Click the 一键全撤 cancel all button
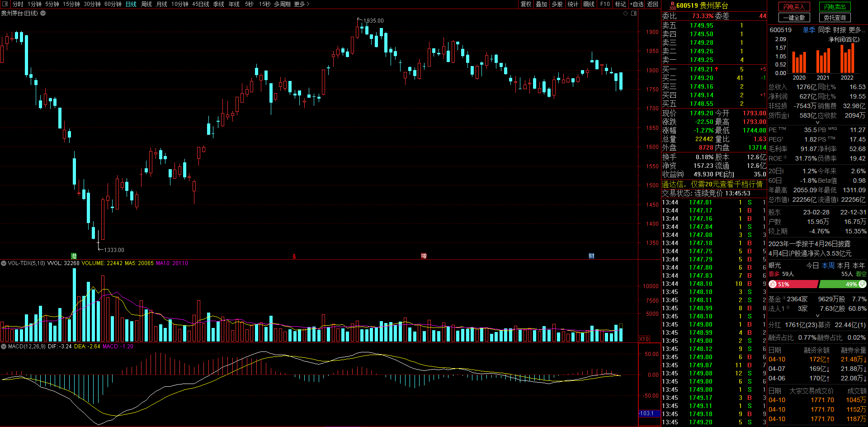 click(x=794, y=18)
